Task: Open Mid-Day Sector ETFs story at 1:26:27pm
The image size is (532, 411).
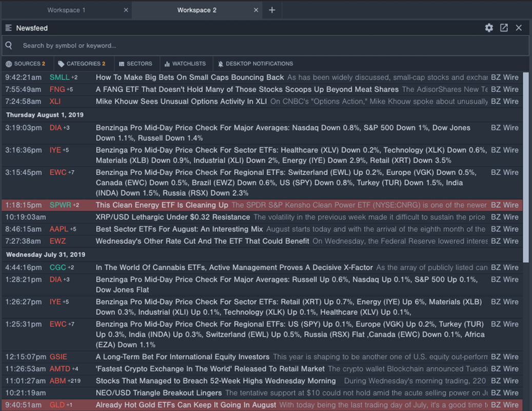Action: pos(289,307)
